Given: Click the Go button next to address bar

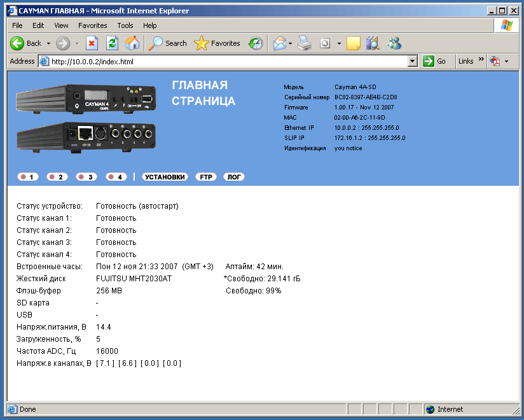Looking at the screenshot, I should pyautogui.click(x=434, y=61).
